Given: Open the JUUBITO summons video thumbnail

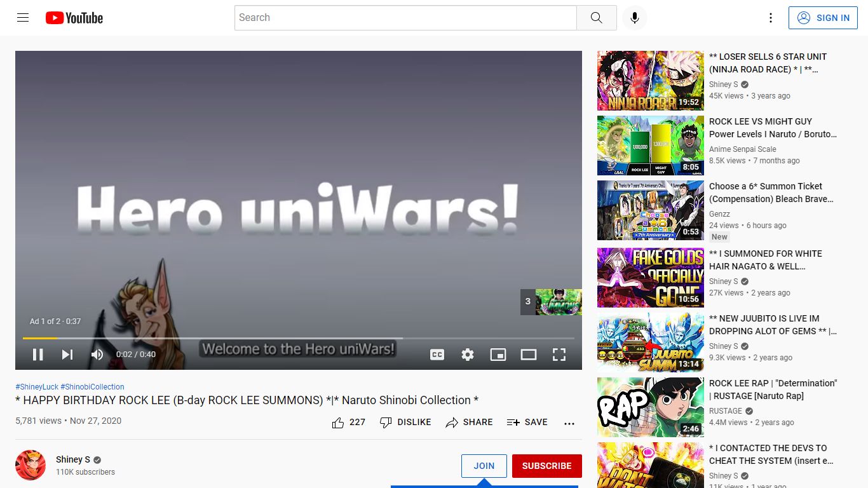Looking at the screenshot, I should click(651, 342).
